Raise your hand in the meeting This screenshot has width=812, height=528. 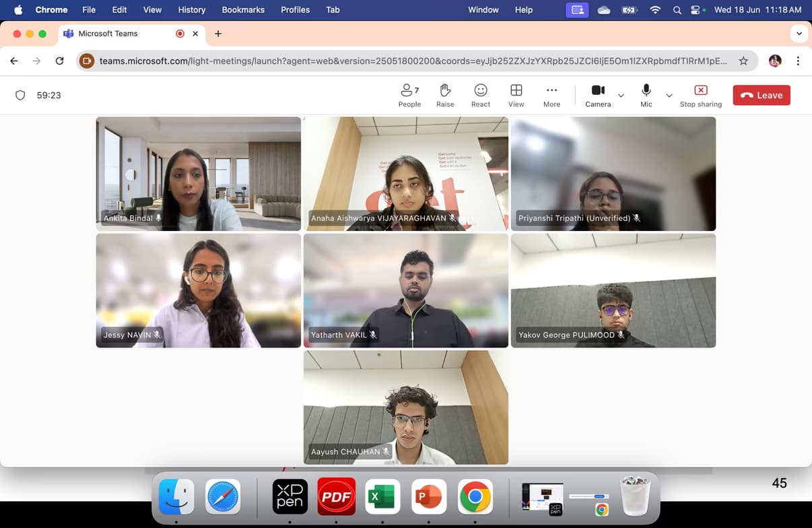pyautogui.click(x=444, y=96)
